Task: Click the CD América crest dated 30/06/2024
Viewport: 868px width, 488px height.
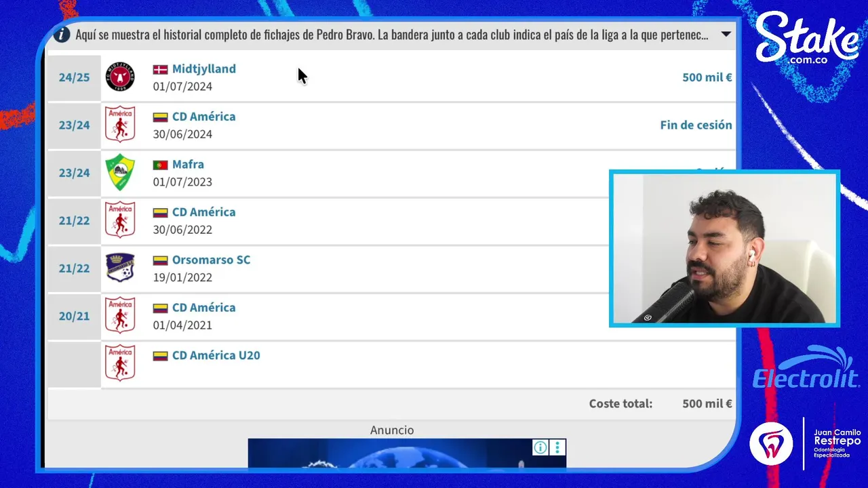Action: tap(120, 124)
